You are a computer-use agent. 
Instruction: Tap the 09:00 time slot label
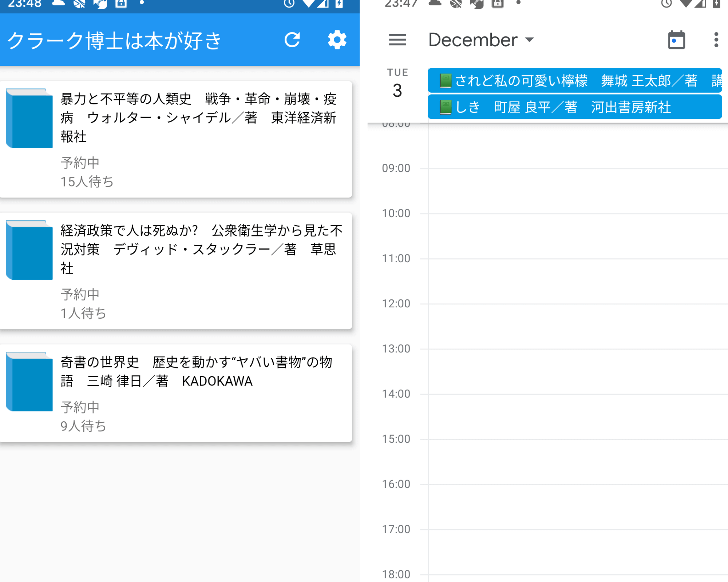[x=396, y=168]
